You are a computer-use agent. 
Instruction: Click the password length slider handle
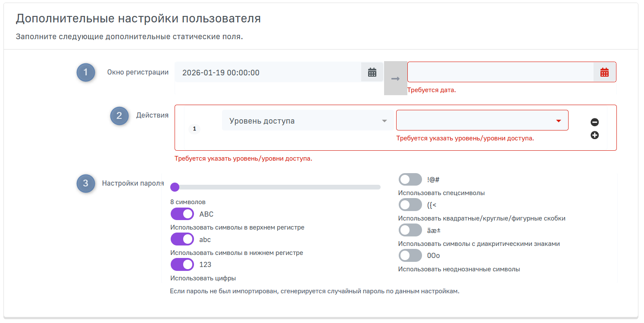point(175,187)
